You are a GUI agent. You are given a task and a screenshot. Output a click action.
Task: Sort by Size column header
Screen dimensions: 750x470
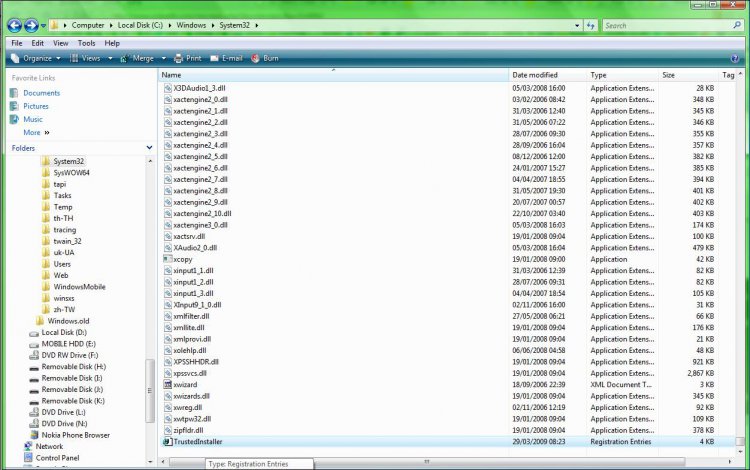pyautogui.click(x=688, y=75)
